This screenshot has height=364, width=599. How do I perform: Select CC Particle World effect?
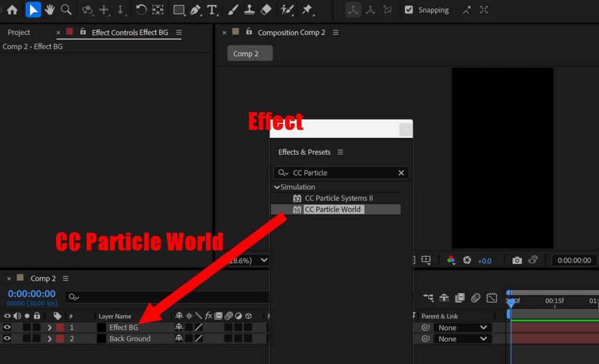[333, 209]
